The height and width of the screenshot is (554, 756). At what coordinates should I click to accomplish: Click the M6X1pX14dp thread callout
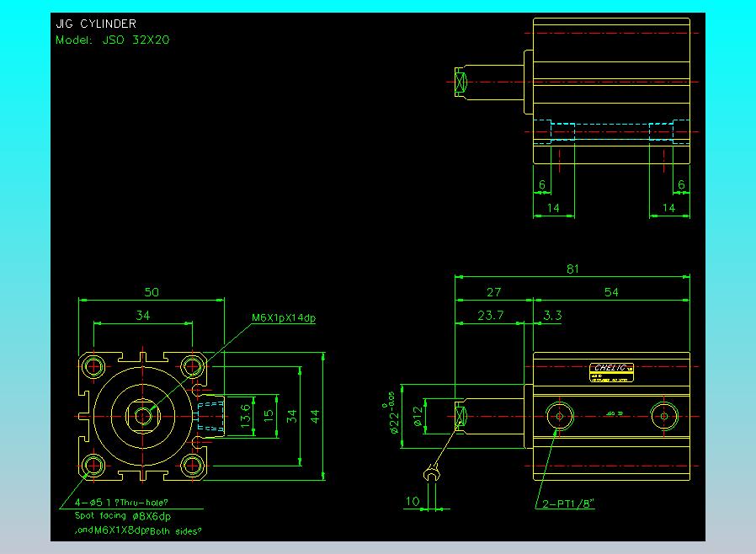284,318
